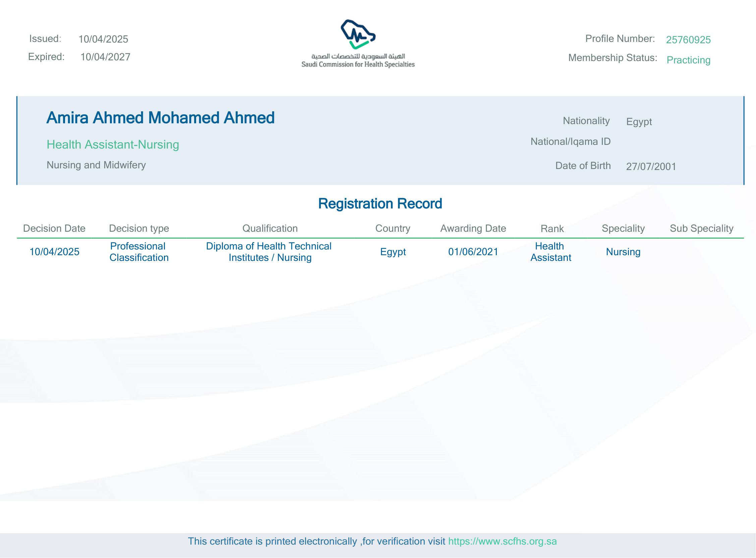The image size is (756, 558).
Task: Click the Health Assistant rank cell
Action: point(550,252)
